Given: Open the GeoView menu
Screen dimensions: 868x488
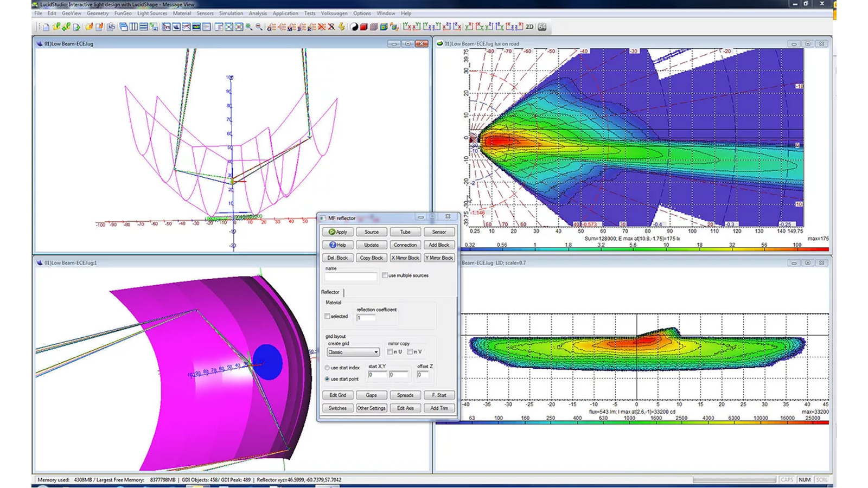Looking at the screenshot, I should 72,13.
